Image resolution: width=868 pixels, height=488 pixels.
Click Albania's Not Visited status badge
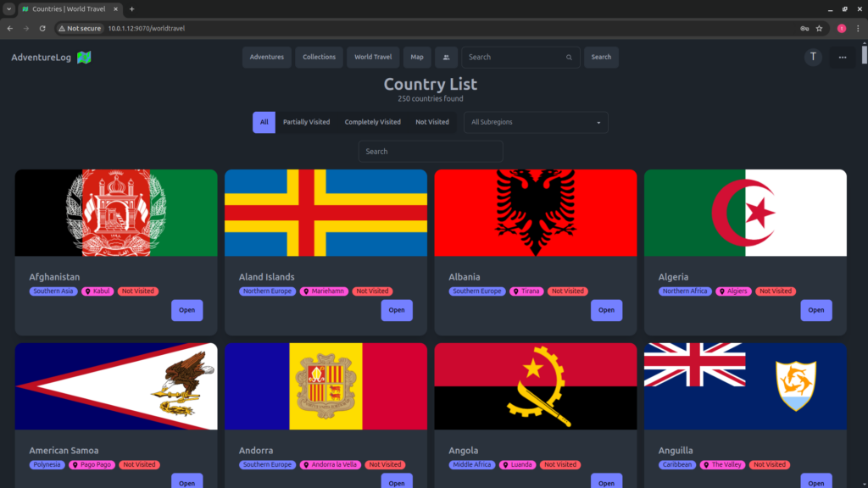click(x=567, y=291)
